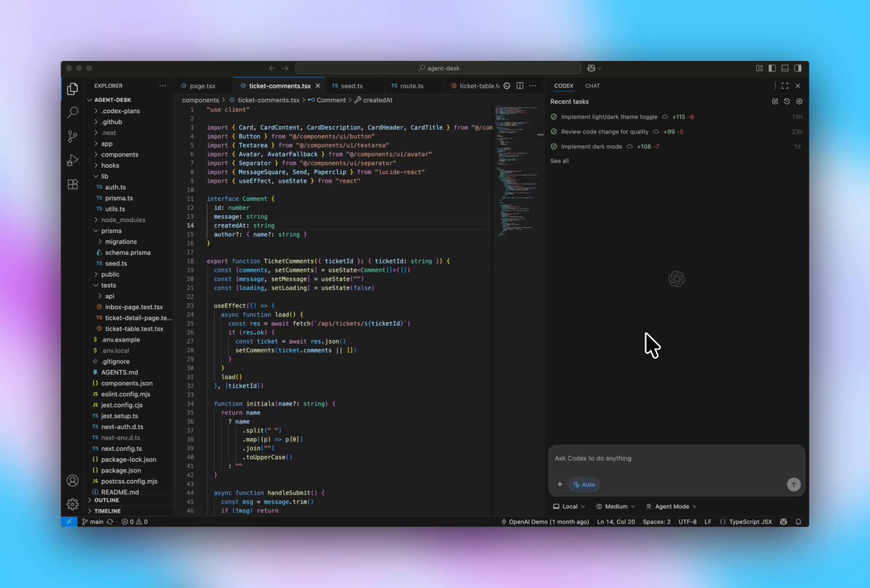
Task: Select the CHAT panel tab
Action: [592, 86]
